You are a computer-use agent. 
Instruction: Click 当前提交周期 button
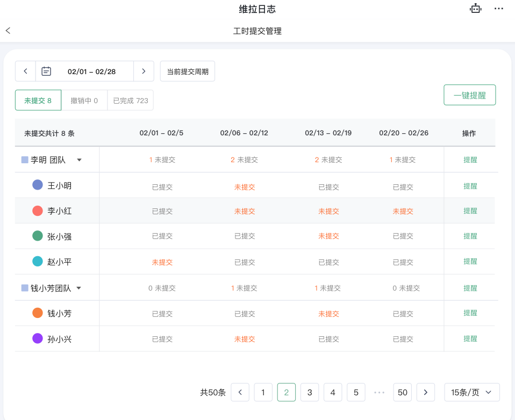(x=188, y=71)
